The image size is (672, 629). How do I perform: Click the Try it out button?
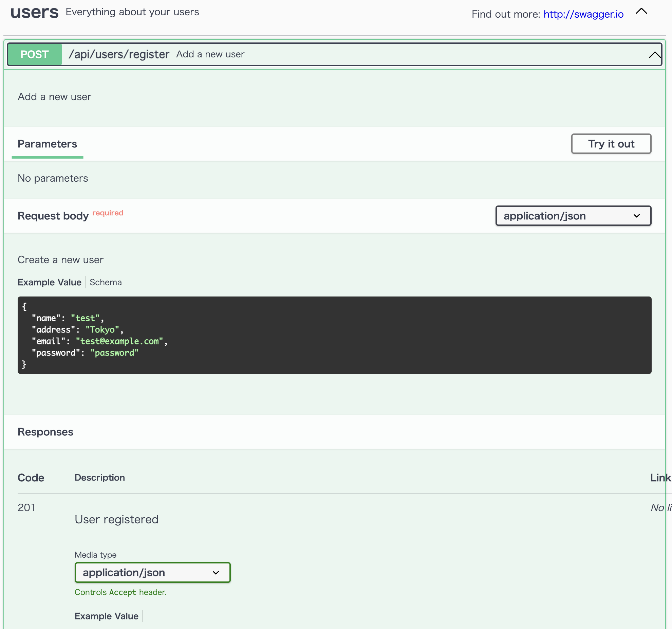611,144
